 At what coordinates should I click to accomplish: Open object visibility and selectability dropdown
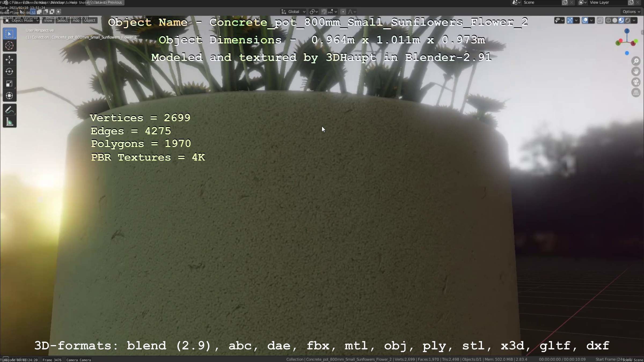pyautogui.click(x=559, y=20)
